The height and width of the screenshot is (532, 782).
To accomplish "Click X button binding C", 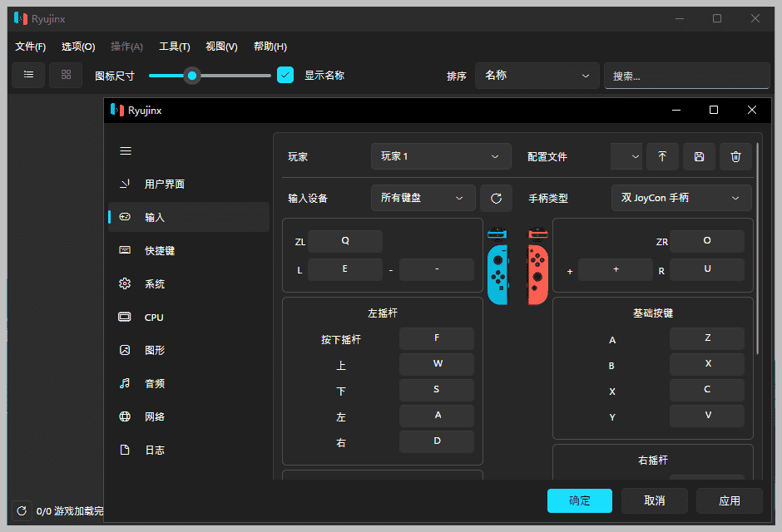I will (707, 390).
